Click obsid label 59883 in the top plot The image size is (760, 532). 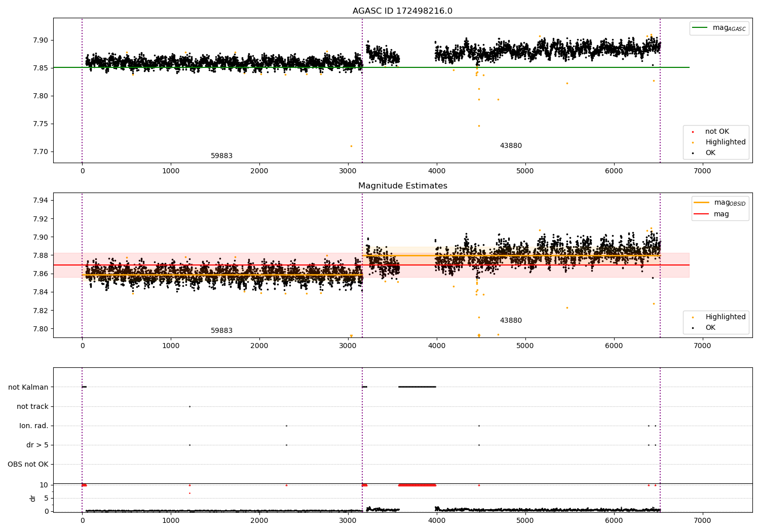[x=221, y=156]
